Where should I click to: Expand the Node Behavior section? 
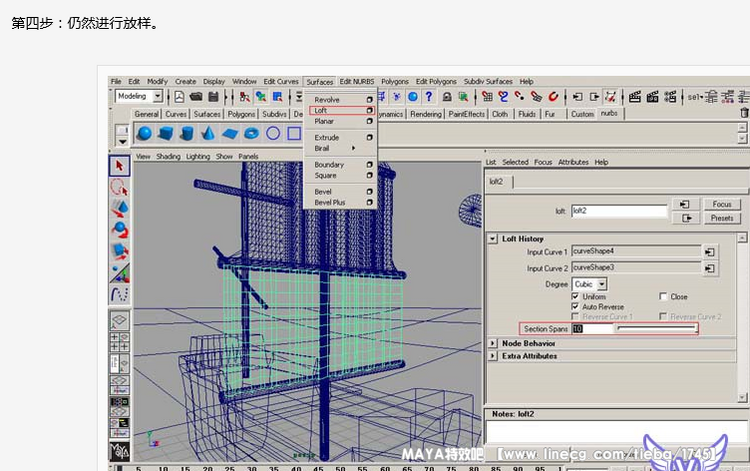[x=493, y=343]
